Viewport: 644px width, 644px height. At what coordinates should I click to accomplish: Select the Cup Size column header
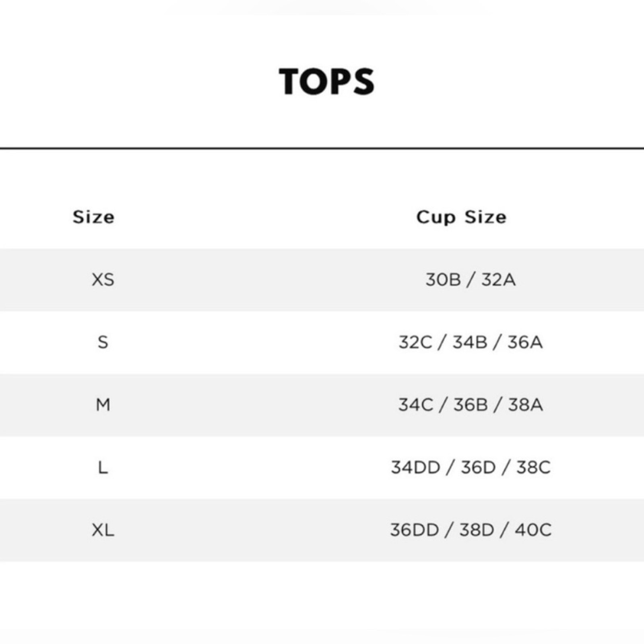[461, 217]
